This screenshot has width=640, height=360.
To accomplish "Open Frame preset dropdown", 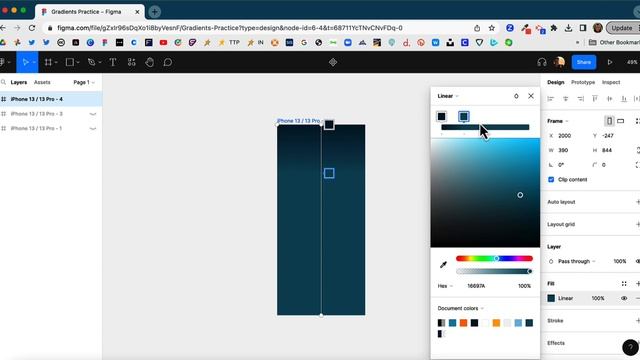I will pyautogui.click(x=558, y=121).
